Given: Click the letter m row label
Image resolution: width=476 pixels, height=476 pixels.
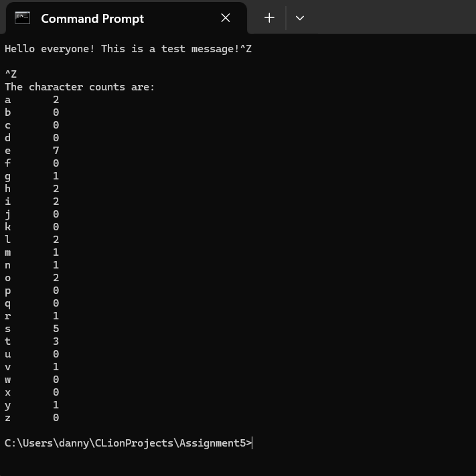Looking at the screenshot, I should (8, 252).
